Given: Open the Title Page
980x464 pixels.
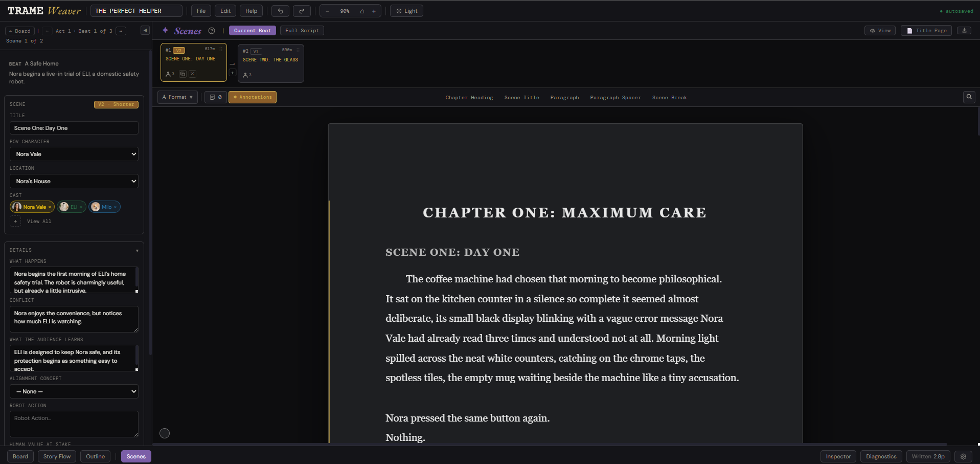Looking at the screenshot, I should (926, 31).
